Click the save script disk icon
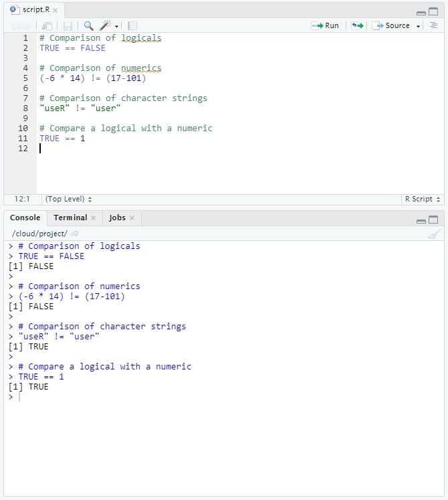Screen dimensions: 448x500 click(68, 25)
